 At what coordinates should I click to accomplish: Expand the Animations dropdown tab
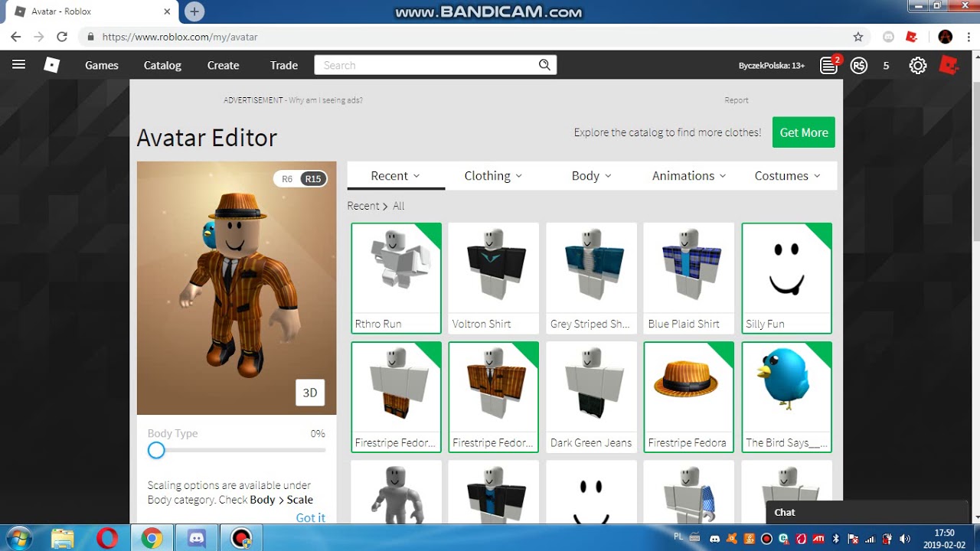click(x=689, y=176)
